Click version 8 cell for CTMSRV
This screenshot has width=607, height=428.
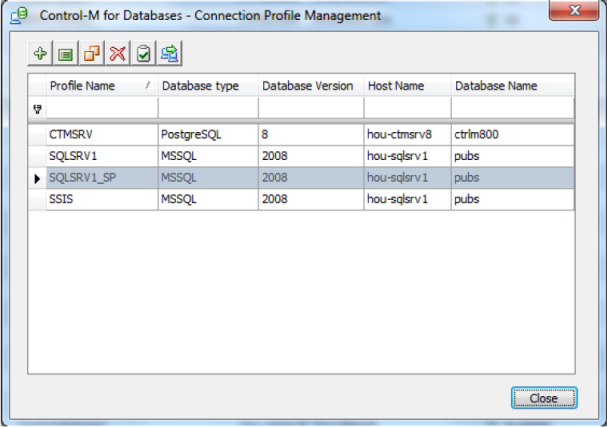(311, 135)
